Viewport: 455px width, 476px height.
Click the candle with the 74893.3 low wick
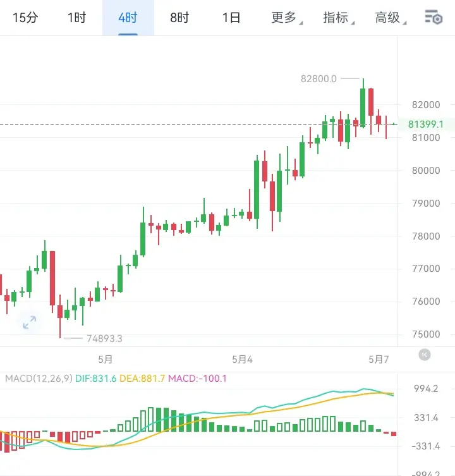pyautogui.click(x=60, y=313)
